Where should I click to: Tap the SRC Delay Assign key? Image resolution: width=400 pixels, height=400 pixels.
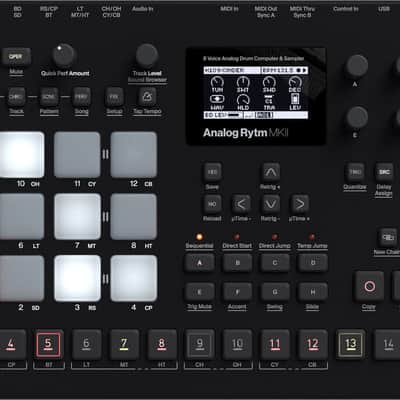[x=384, y=172]
